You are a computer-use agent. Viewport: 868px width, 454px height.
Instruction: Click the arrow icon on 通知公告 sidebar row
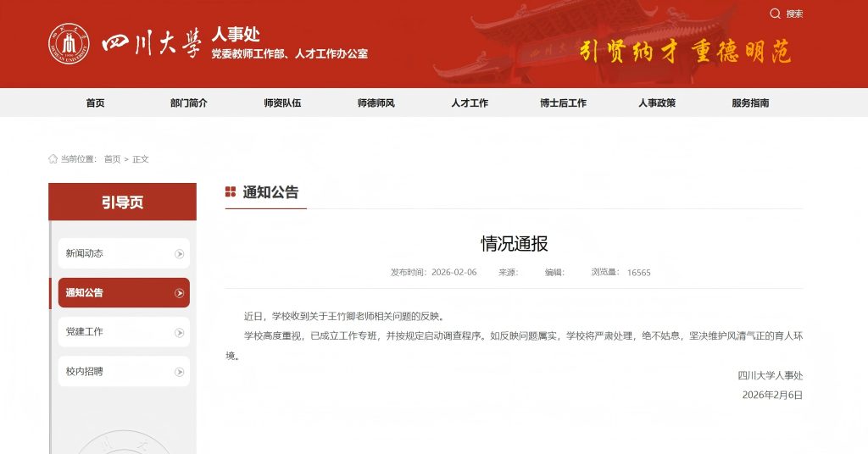(x=179, y=293)
